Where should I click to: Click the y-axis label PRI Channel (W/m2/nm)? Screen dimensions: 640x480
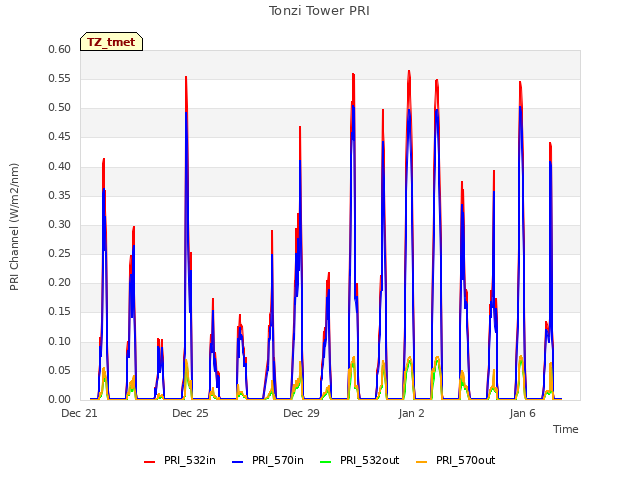pyautogui.click(x=14, y=227)
